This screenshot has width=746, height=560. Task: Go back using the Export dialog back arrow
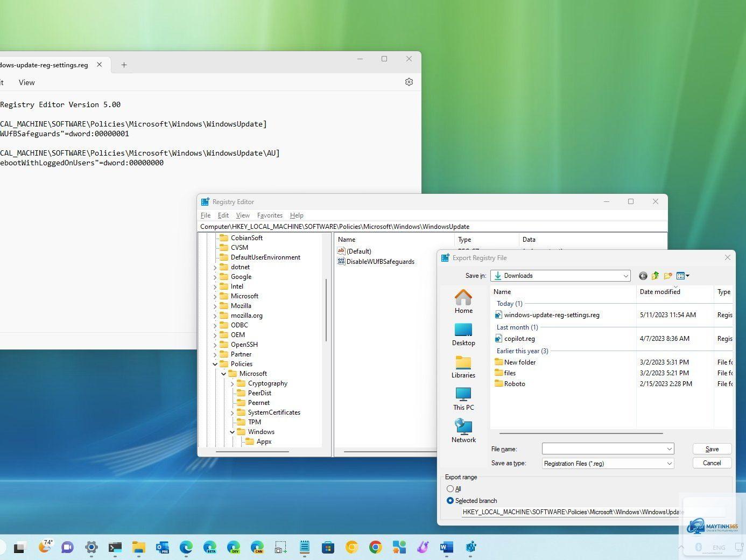coord(643,276)
